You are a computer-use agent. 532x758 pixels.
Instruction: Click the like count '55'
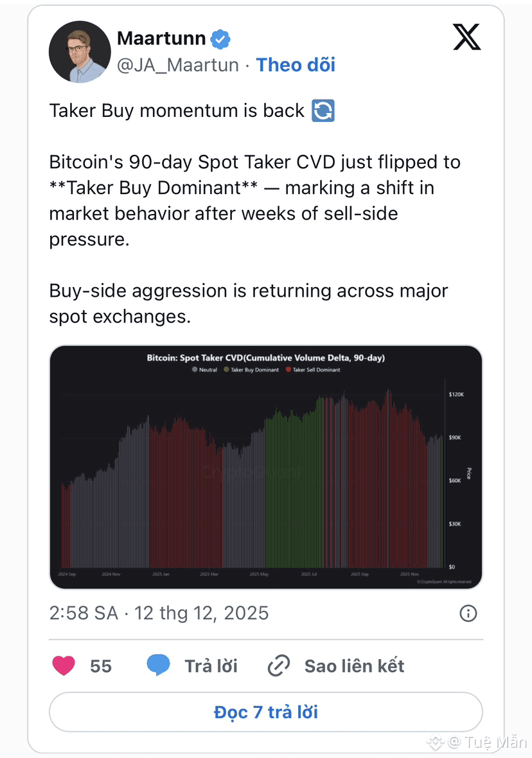coord(101,666)
